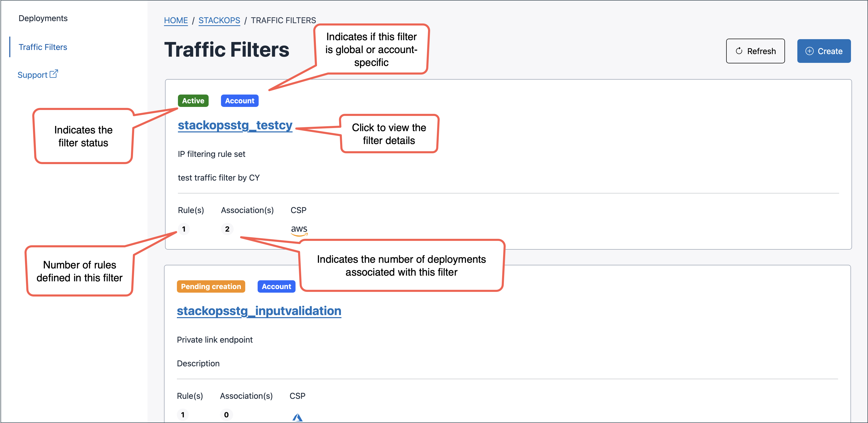Screen dimensions: 868x423
Task: Click the Pending creation status badge
Action: click(x=211, y=286)
